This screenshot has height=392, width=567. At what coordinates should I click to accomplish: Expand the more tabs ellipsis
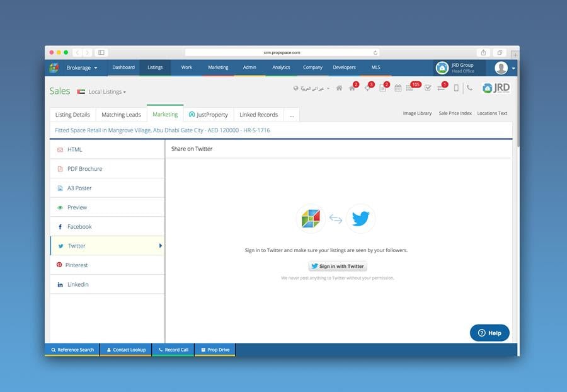pyautogui.click(x=292, y=115)
